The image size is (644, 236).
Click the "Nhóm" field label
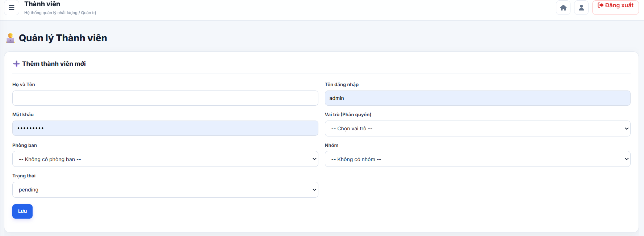tap(331, 145)
